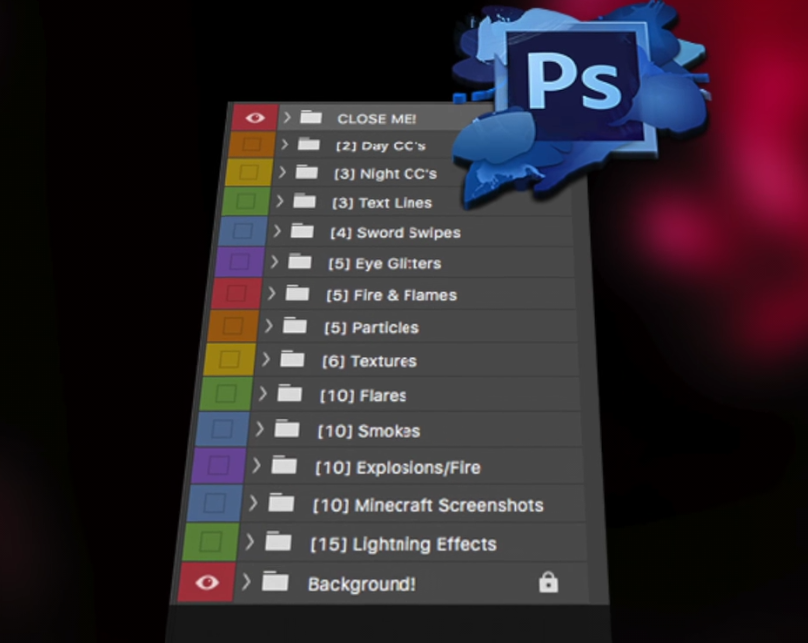Viewport: 808px width, 643px height.
Task: Click the [3] Night CC's folder icon
Action: pos(307,171)
